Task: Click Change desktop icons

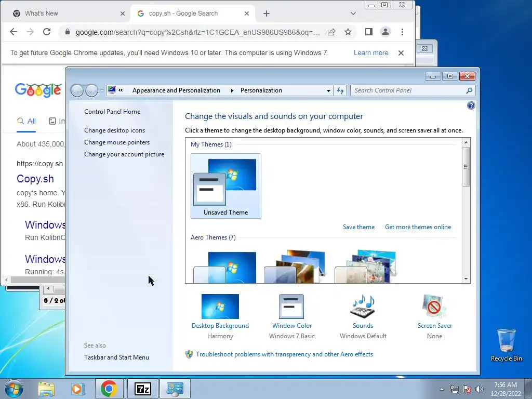Action: 115,130
